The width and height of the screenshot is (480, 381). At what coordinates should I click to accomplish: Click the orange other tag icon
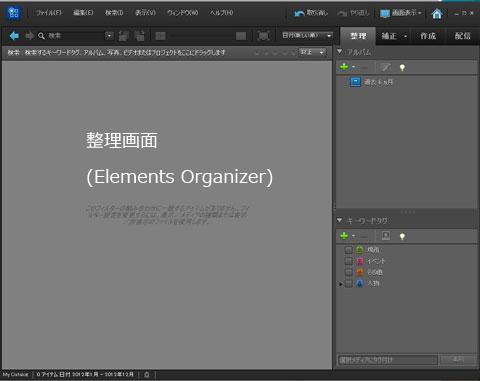pyautogui.click(x=360, y=272)
